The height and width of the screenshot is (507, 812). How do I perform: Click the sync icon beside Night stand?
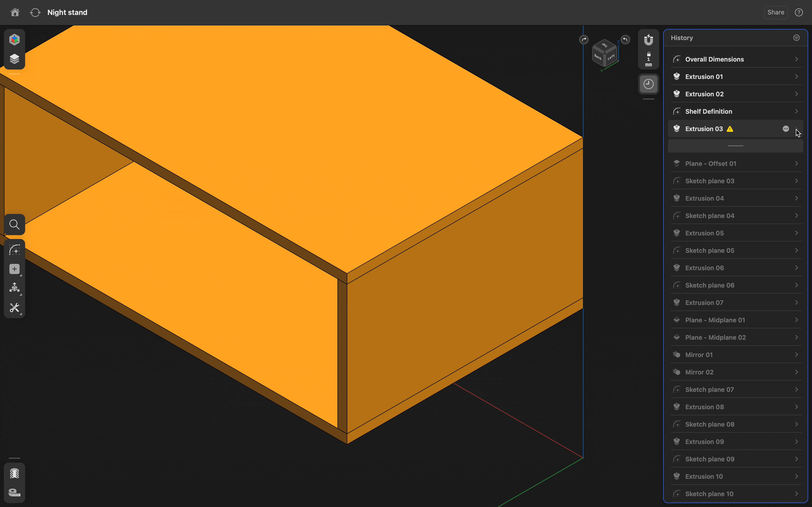coord(35,12)
